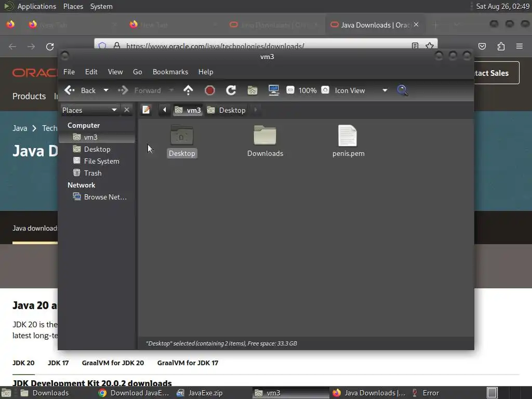Viewport: 532px width, 399px height.
Task: Open the System menu in top panel
Action: tap(101, 6)
